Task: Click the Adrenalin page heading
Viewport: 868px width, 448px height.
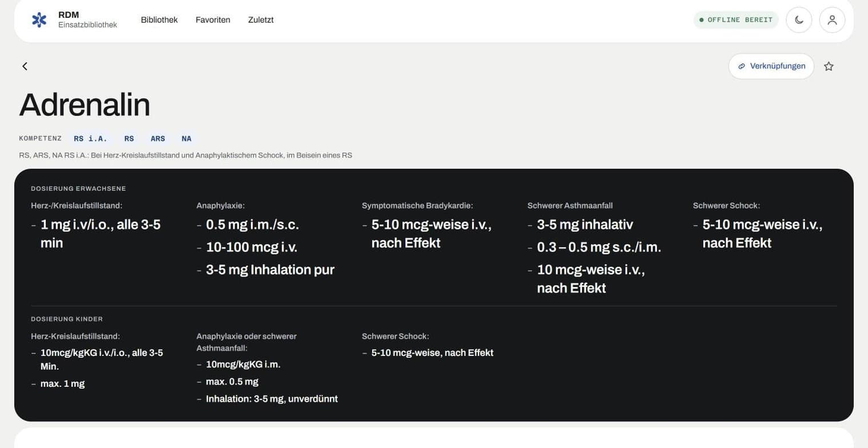Action: tap(85, 105)
